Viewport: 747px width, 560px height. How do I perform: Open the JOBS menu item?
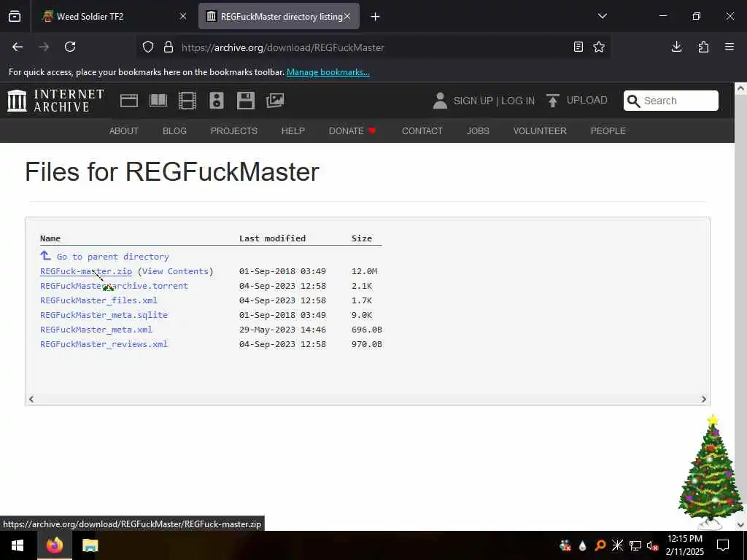point(478,131)
